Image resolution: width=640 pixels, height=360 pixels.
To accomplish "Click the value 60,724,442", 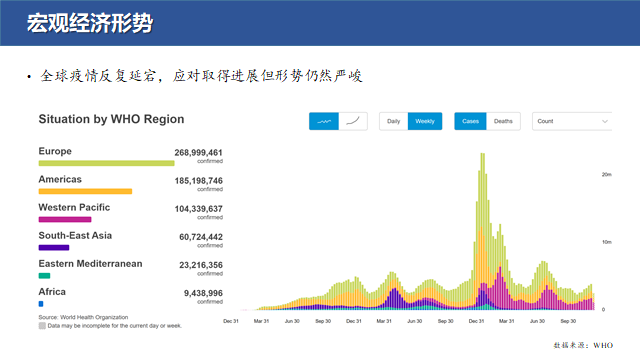I will coord(201,237).
